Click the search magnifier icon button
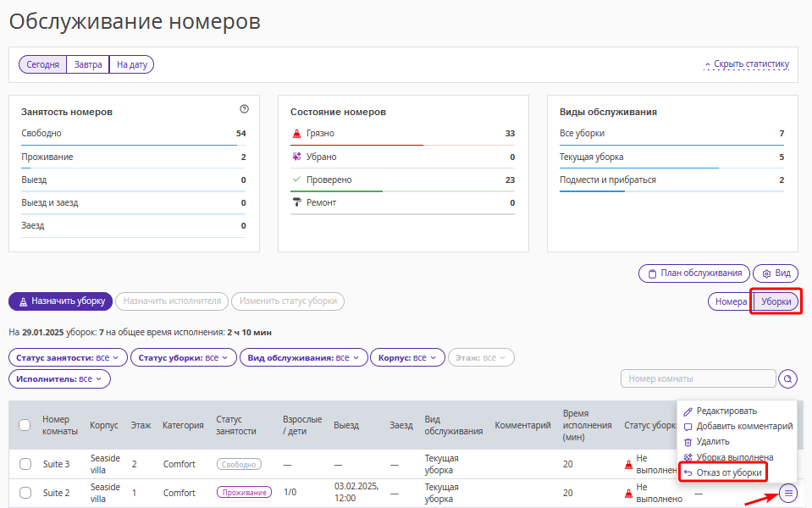Viewport: 812px width, 508px height. [x=787, y=378]
